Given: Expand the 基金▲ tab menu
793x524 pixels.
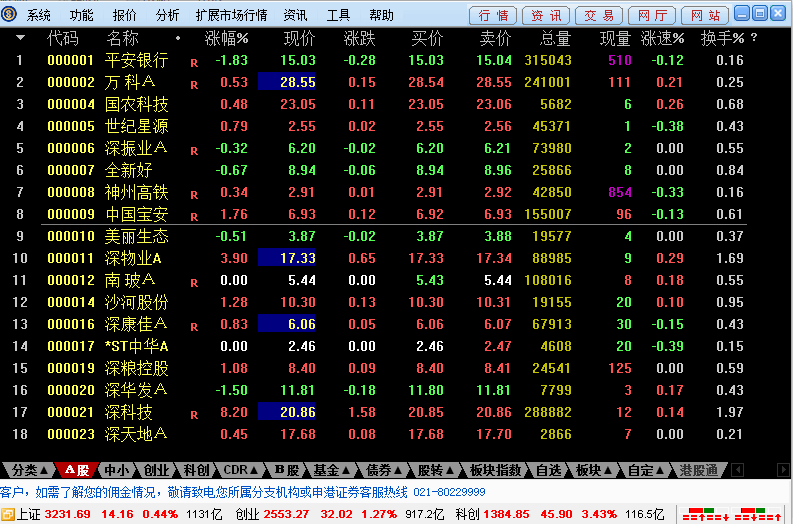Looking at the screenshot, I should (331, 470).
